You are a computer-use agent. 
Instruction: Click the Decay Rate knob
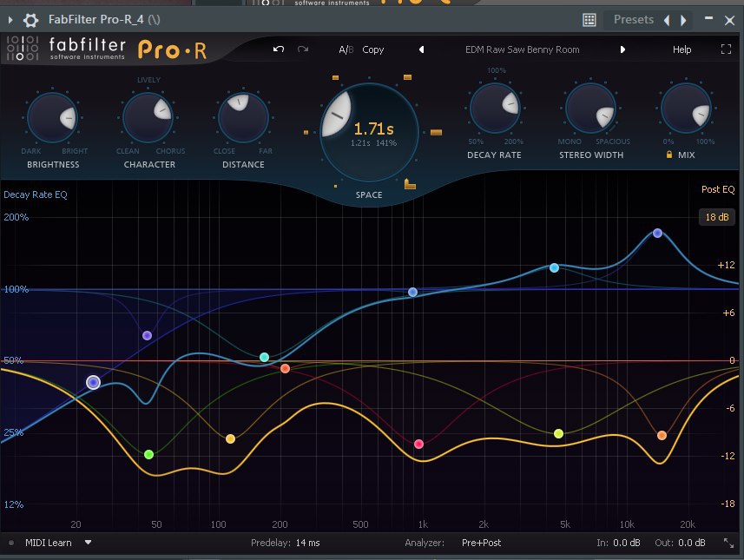(495, 109)
